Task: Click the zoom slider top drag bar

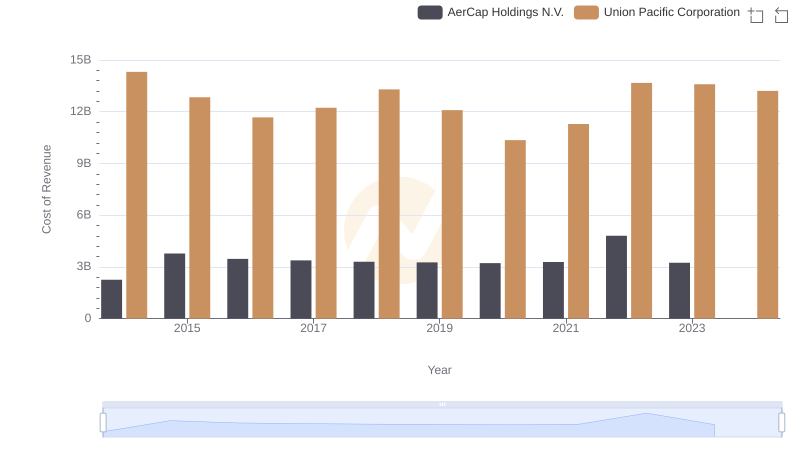Action: (x=442, y=404)
